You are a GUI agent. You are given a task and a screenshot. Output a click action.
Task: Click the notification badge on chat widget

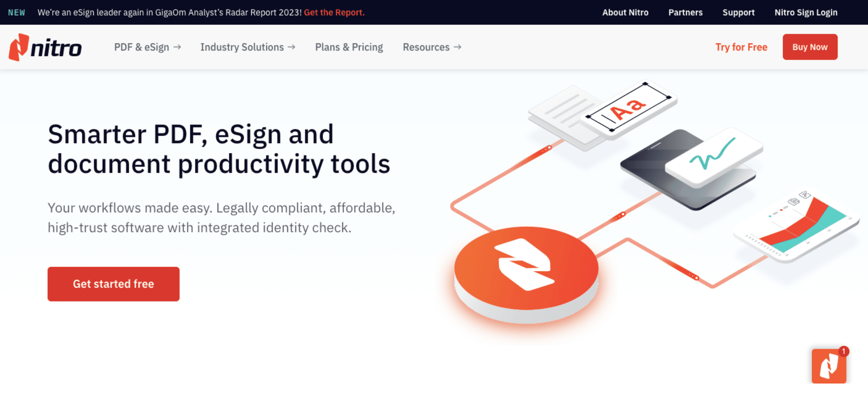click(x=844, y=351)
